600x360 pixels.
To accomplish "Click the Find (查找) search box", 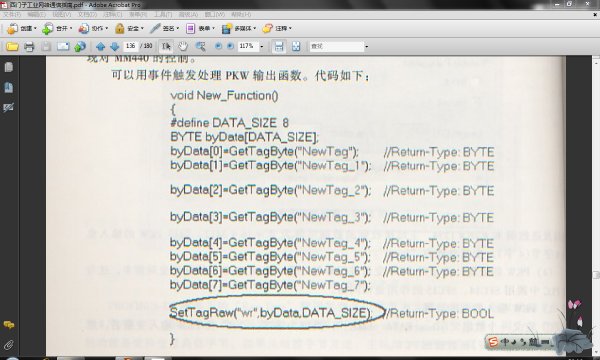I will [336, 46].
